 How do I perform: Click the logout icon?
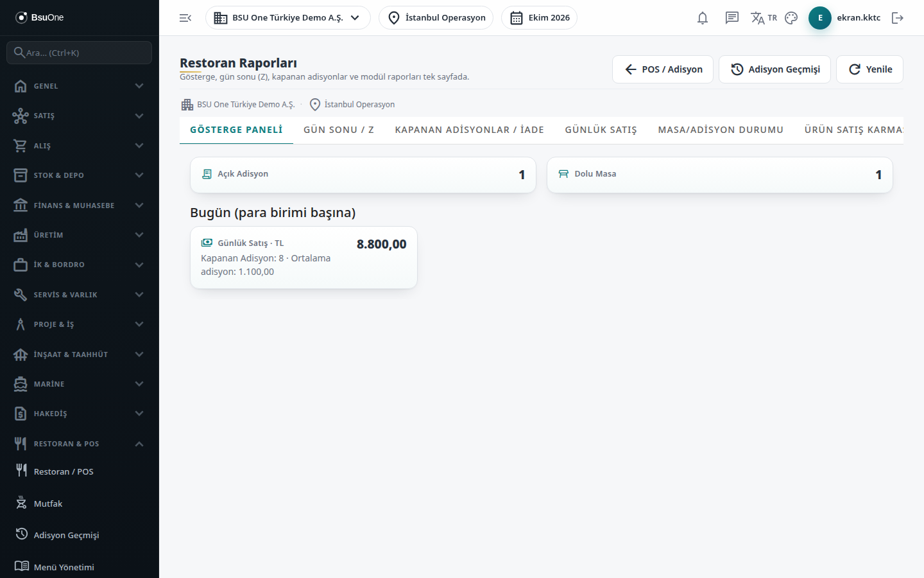pyautogui.click(x=898, y=18)
